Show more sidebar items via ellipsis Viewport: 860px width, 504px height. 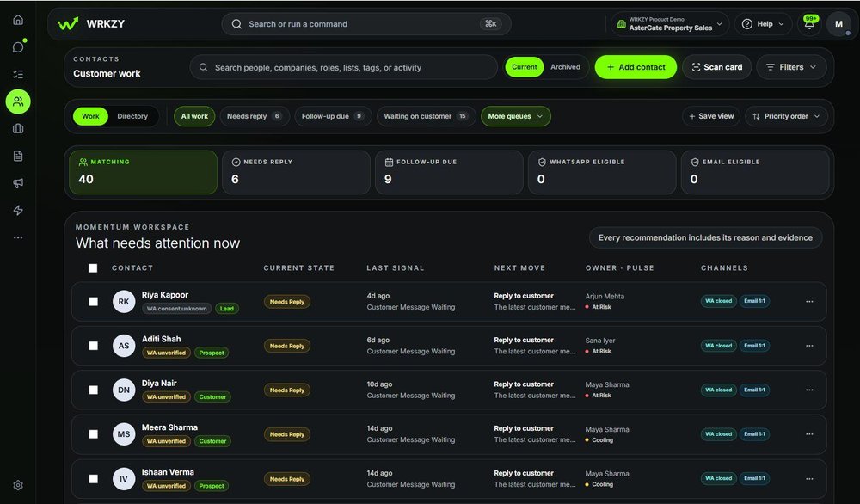click(x=18, y=237)
